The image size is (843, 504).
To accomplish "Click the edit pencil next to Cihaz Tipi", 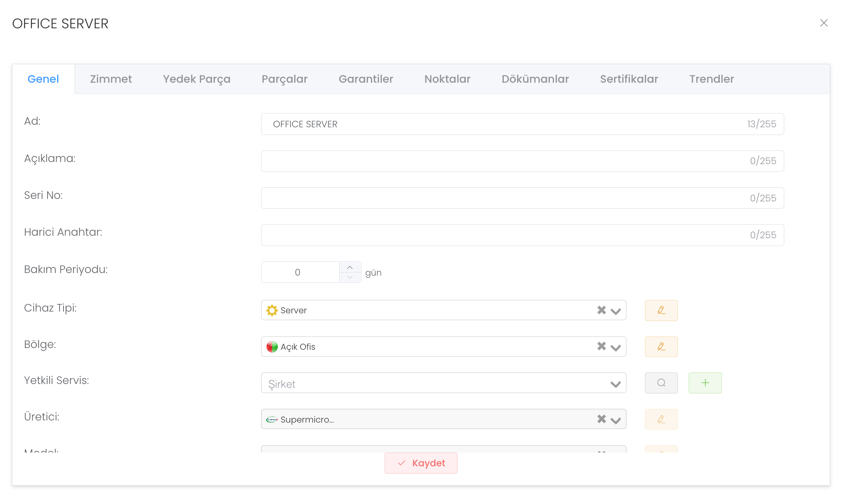I will click(x=661, y=310).
